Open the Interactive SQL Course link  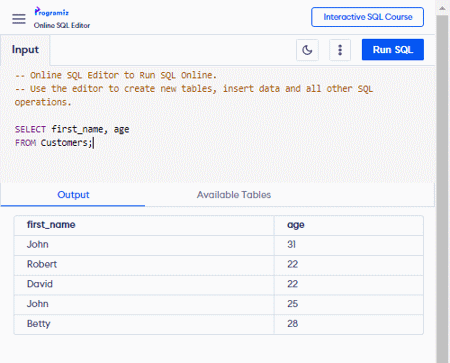(367, 17)
